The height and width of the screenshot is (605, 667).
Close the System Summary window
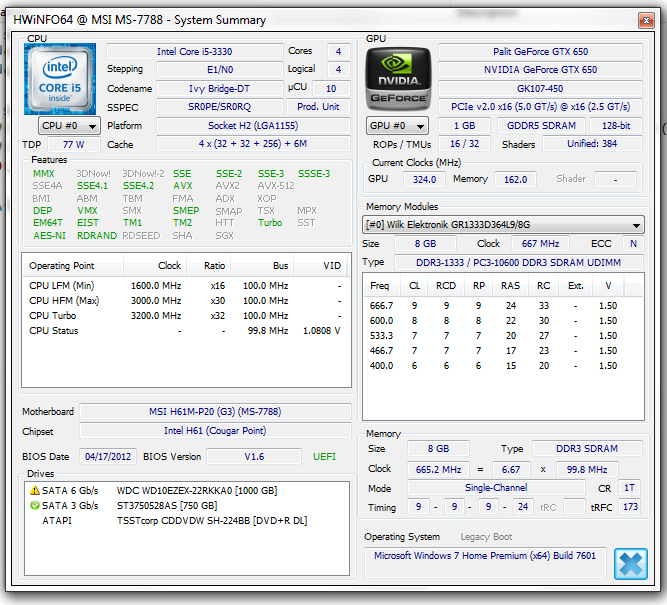tap(646, 20)
